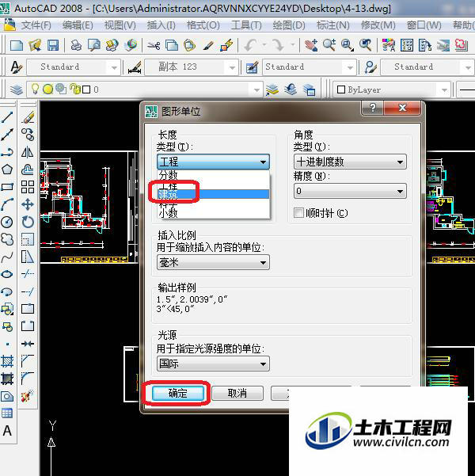Click the Zoom Window icon
Screen dimensions: 475x476
click(x=348, y=45)
